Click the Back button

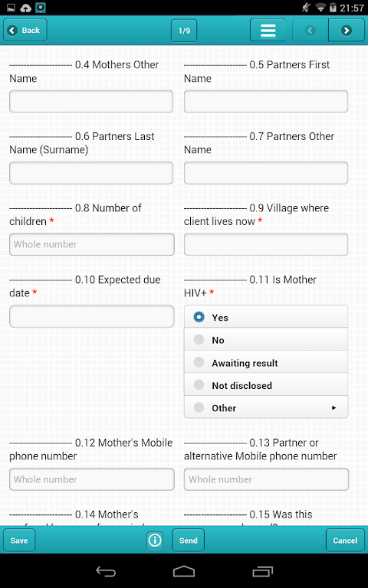point(25,30)
